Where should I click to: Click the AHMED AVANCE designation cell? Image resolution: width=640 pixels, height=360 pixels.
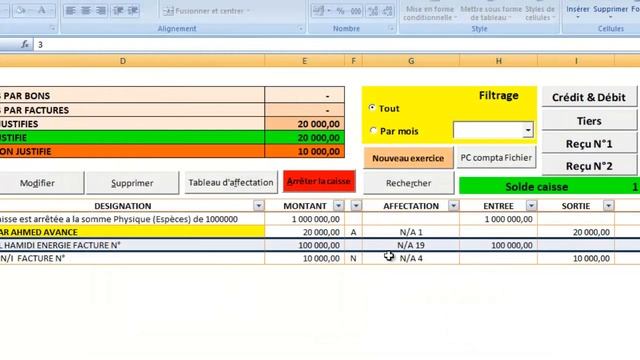pyautogui.click(x=132, y=232)
